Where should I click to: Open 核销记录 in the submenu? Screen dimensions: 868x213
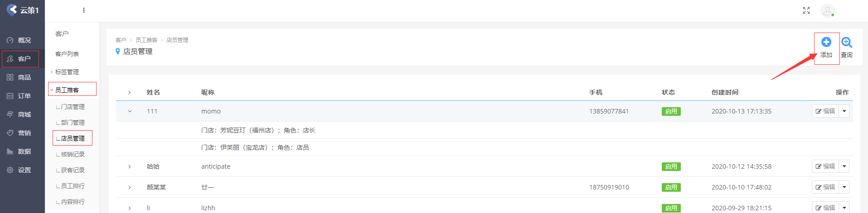click(x=73, y=154)
